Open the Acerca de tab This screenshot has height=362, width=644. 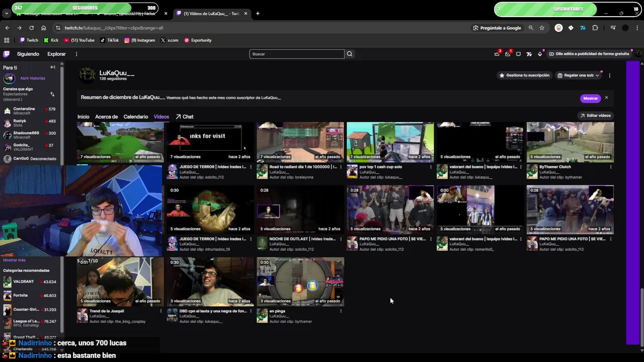(x=106, y=117)
